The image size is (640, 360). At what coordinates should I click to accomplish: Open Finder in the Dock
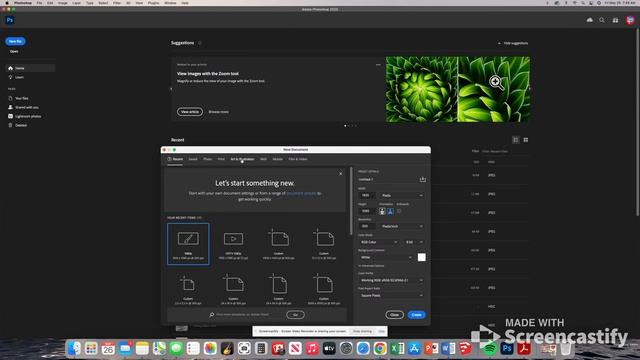pyautogui.click(x=74, y=348)
